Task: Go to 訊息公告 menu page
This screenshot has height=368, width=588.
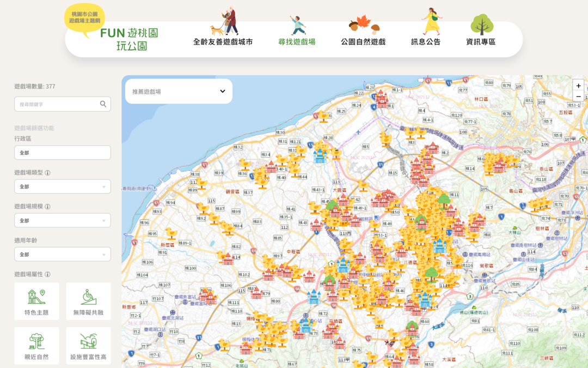Action: click(x=426, y=42)
